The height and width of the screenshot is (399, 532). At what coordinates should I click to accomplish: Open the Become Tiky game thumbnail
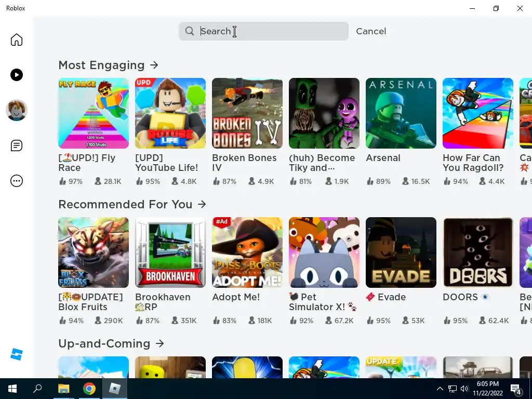coord(324,113)
